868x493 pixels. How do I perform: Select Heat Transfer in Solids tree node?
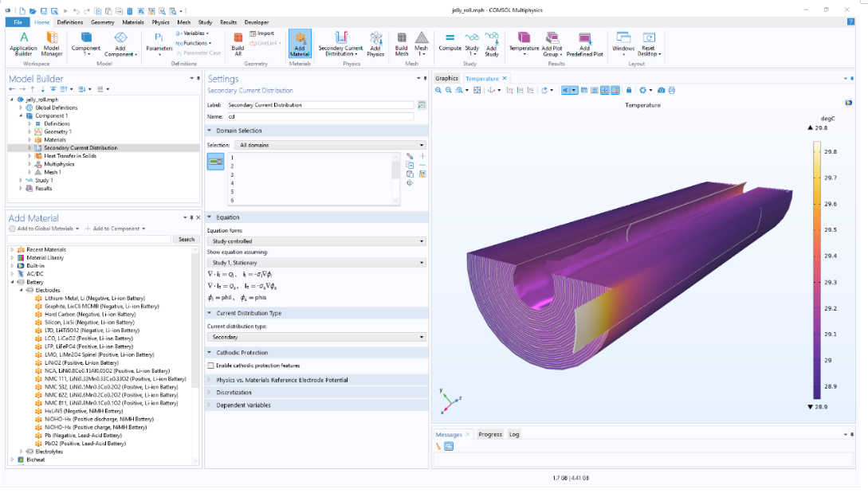[x=70, y=156]
